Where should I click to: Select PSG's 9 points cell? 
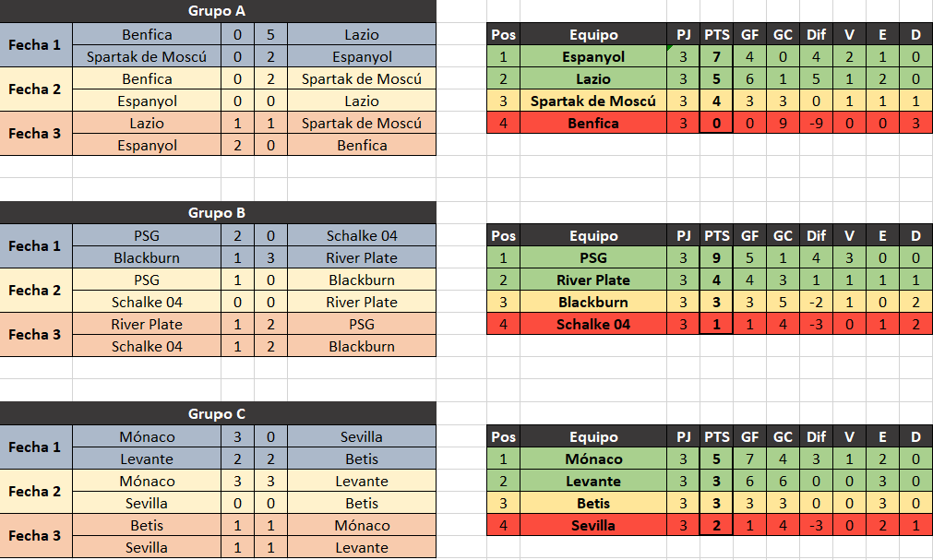(716, 258)
